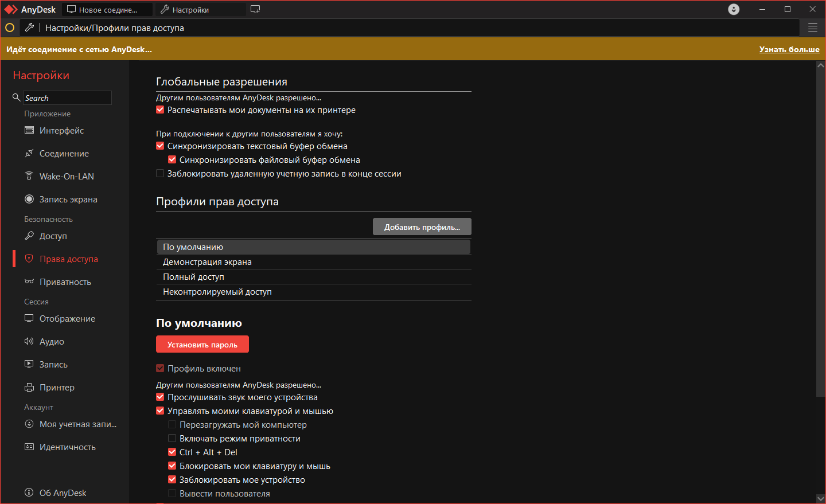
Task: Toggle the Профиль включен checkbox
Action: pos(160,368)
